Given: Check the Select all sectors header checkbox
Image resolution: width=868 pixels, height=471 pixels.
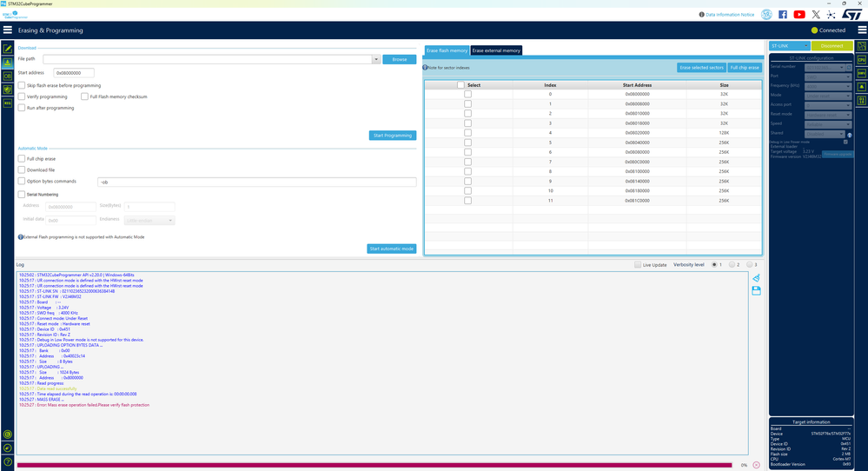Looking at the screenshot, I should click(461, 84).
